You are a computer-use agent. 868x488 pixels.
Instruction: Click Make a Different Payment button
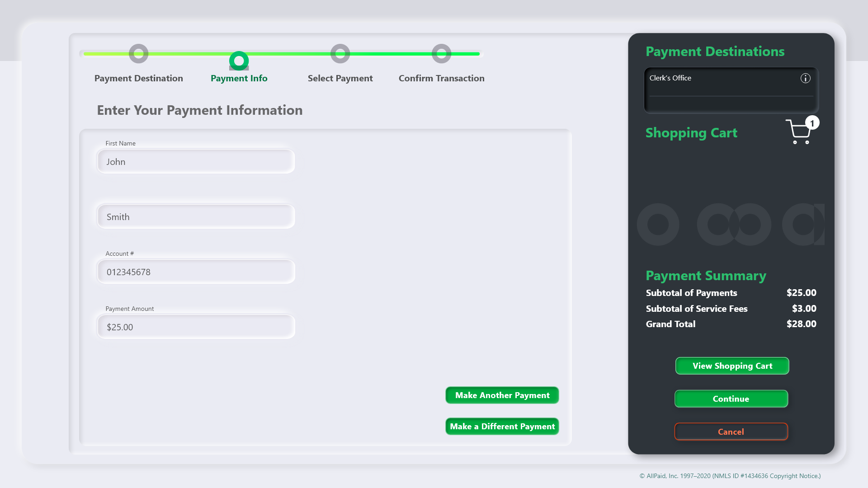point(502,426)
